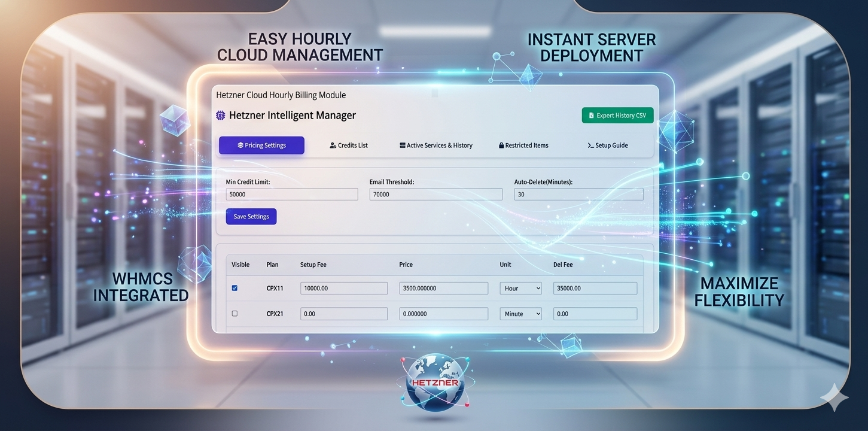Viewport: 868px width, 431px height.
Task: Click the CPX11 Del Fee field
Action: 595,288
